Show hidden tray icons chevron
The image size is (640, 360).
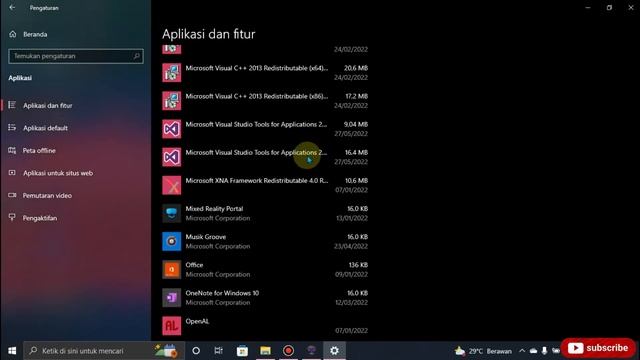522,351
